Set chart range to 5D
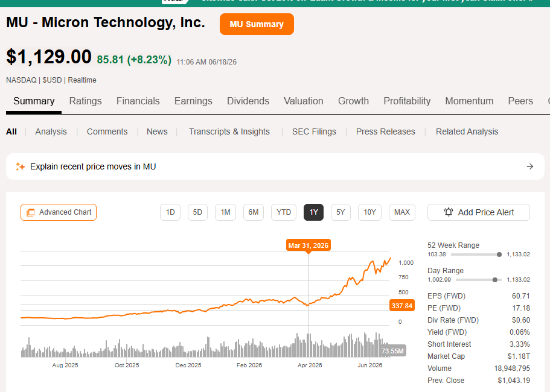The width and height of the screenshot is (550, 392). 197,212
